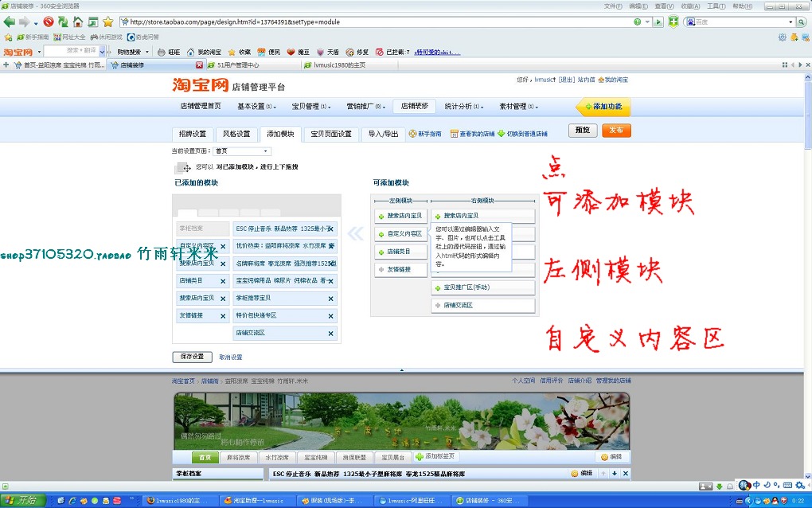Click the 退出 logout link
Screen dimensions: 812x508
[x=567, y=80]
